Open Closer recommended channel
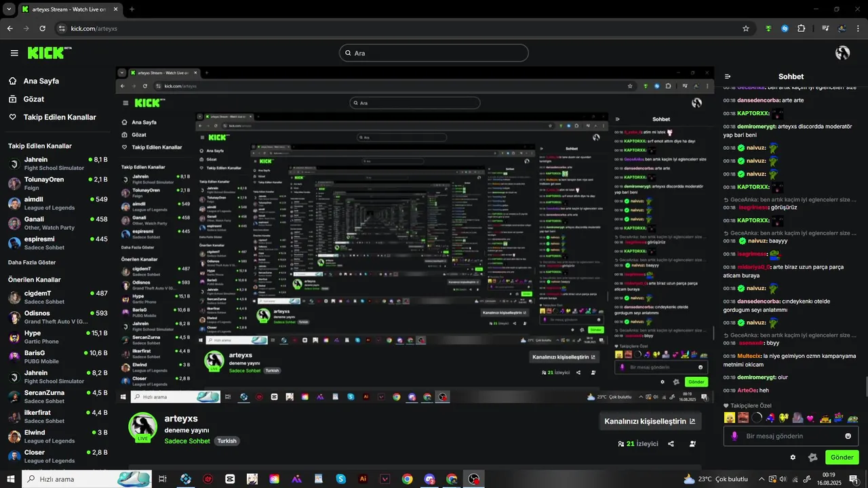Viewport: 868px width, 488px height. pos(58,456)
